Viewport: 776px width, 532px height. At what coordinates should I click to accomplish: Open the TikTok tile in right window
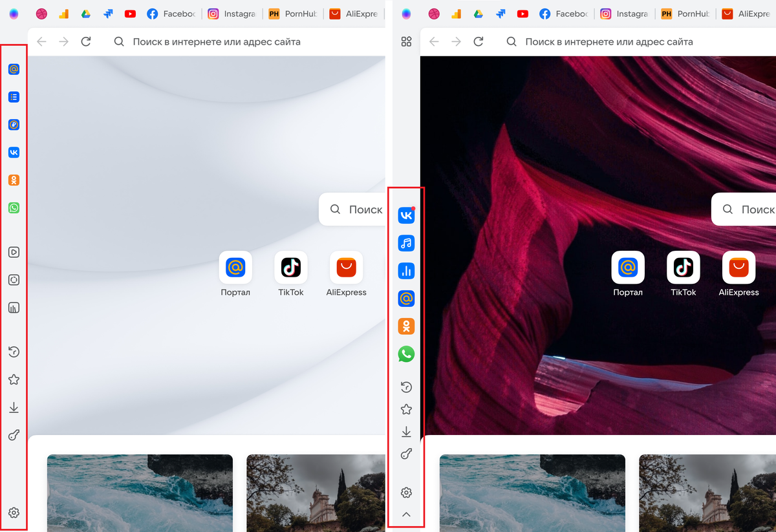coord(684,274)
